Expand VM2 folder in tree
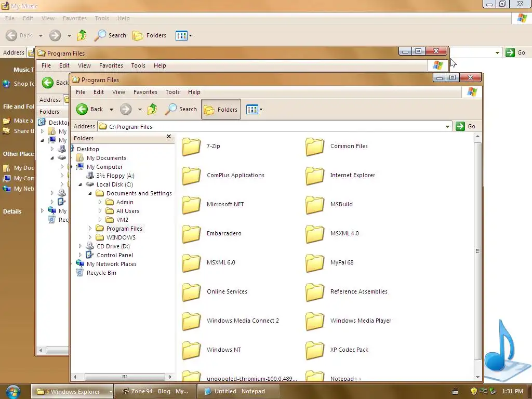532x399 pixels. [100, 220]
